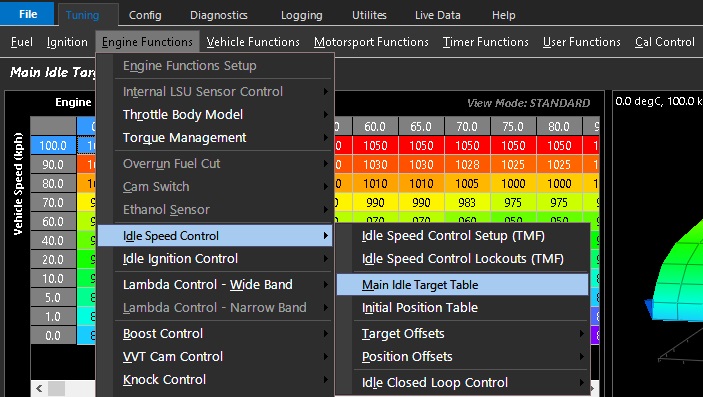
Task: Expand Cam Switch submenu
Action: (215, 187)
